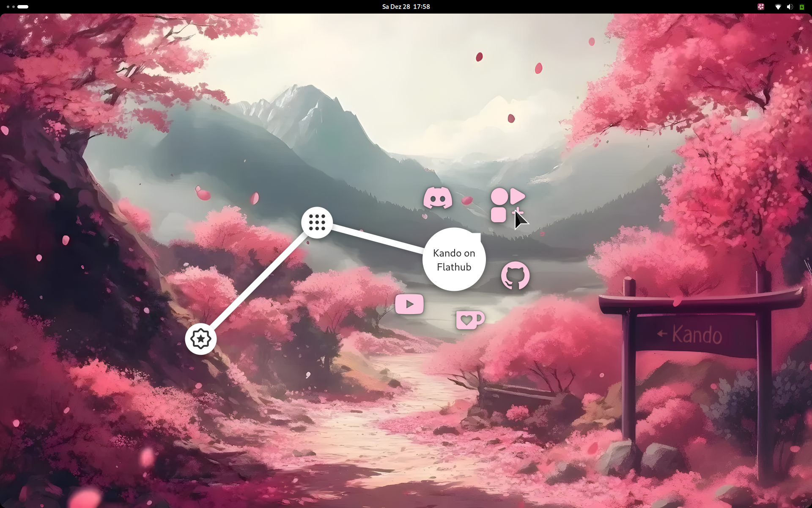Click the Kando sakura icon in the system tray
The height and width of the screenshot is (508, 812).
click(761, 7)
